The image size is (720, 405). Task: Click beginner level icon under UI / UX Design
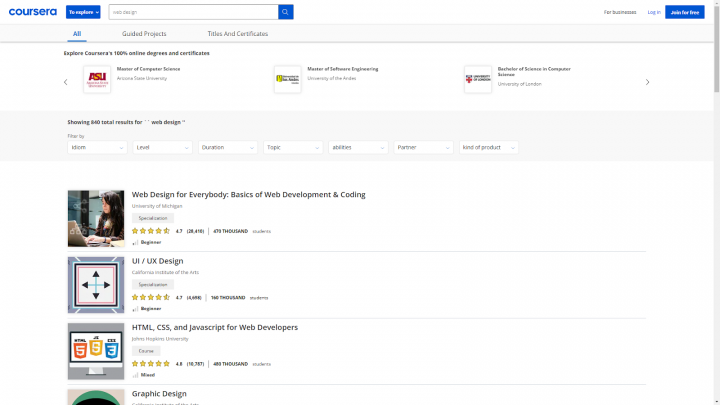coord(135,309)
